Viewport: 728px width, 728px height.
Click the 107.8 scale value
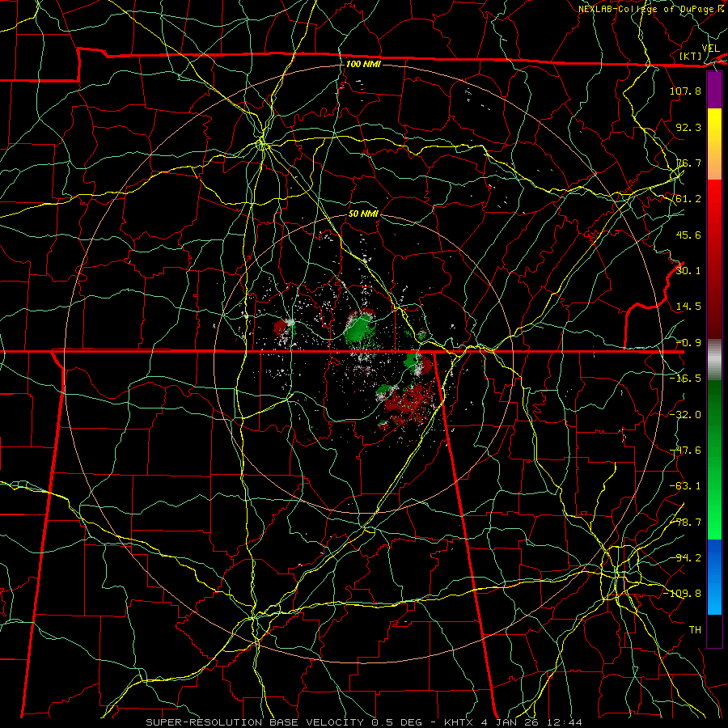(x=685, y=91)
